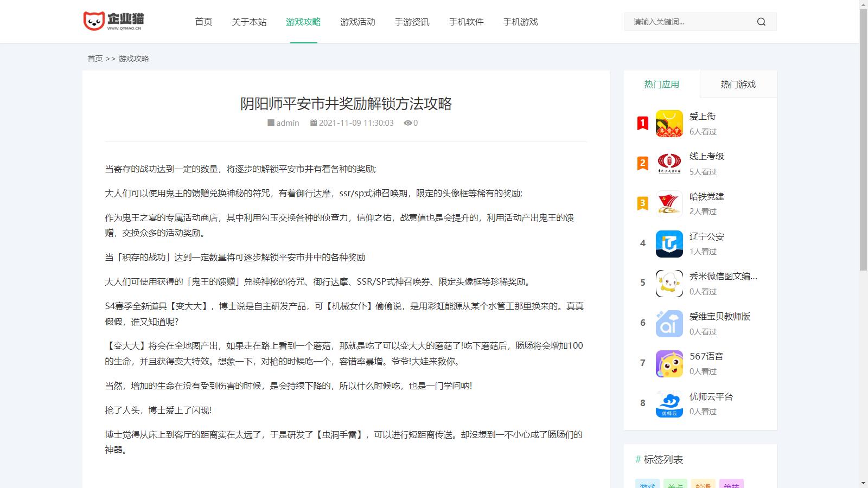Screen dimensions: 868x488
Task: Open the 关于本站 navigation item
Action: pos(249,22)
